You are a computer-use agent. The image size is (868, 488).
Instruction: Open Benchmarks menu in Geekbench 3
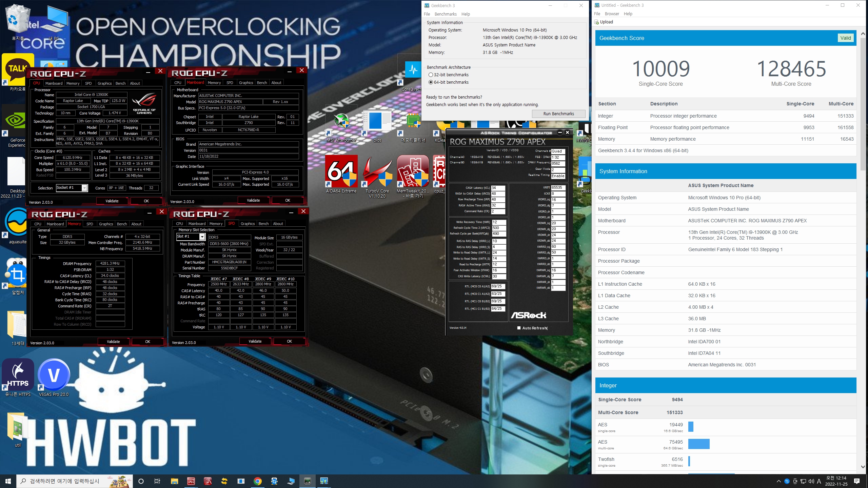(446, 14)
